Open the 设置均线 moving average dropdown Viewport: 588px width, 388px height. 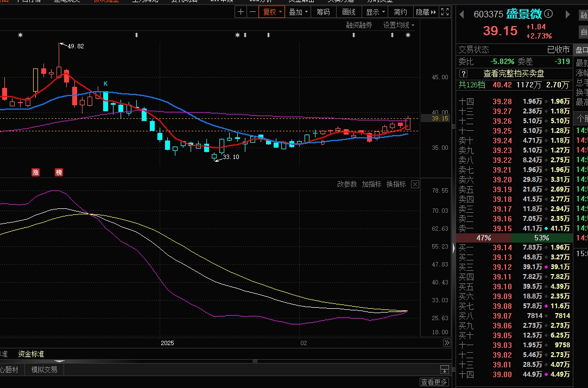pos(399,25)
